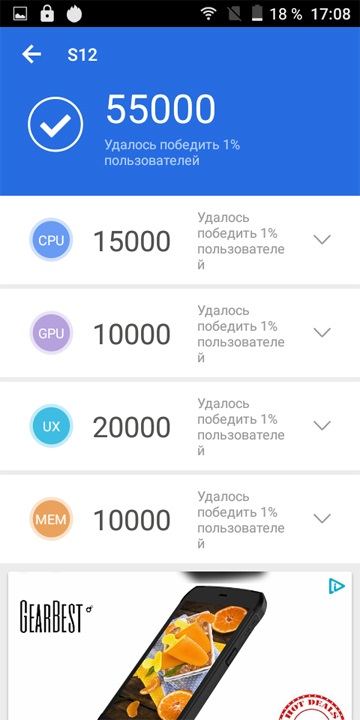Click the purple GPU circle icon
Viewport: 360px width, 720px height.
pyautogui.click(x=51, y=333)
